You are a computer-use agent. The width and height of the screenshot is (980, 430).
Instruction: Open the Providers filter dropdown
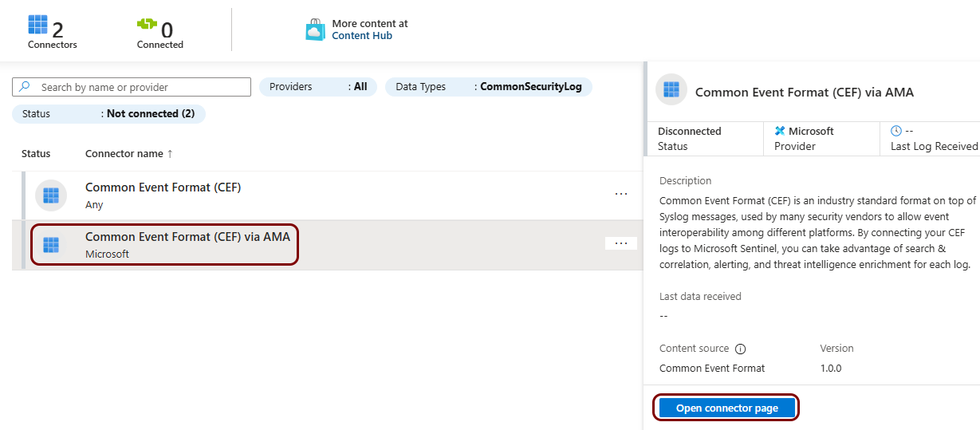coord(318,87)
